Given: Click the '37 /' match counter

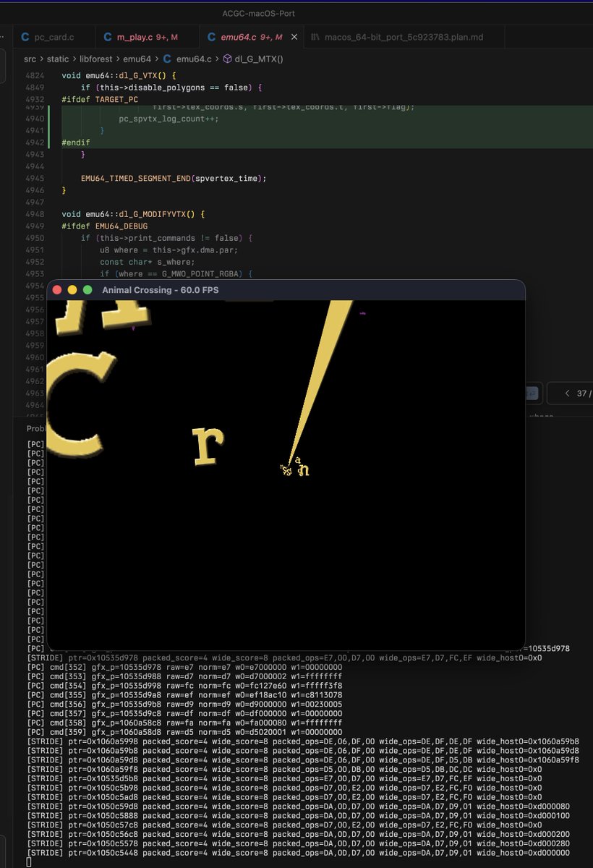Looking at the screenshot, I should coord(584,393).
